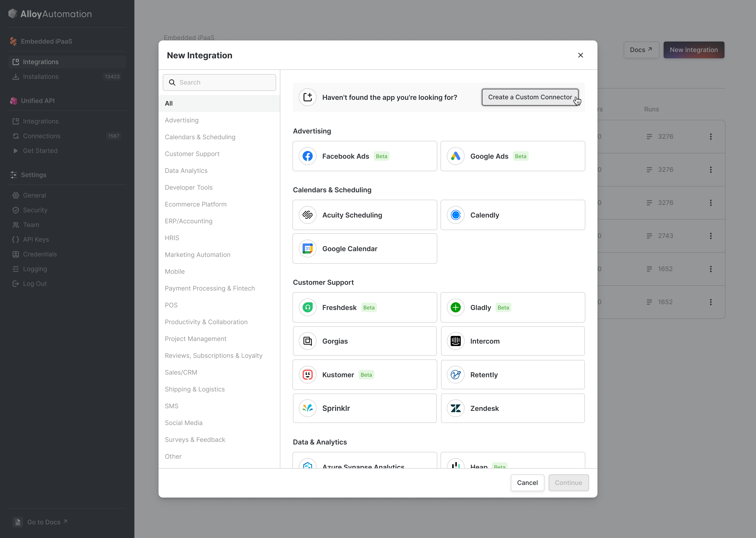Open Get Started in sidebar
This screenshot has height=538, width=756.
(67, 151)
